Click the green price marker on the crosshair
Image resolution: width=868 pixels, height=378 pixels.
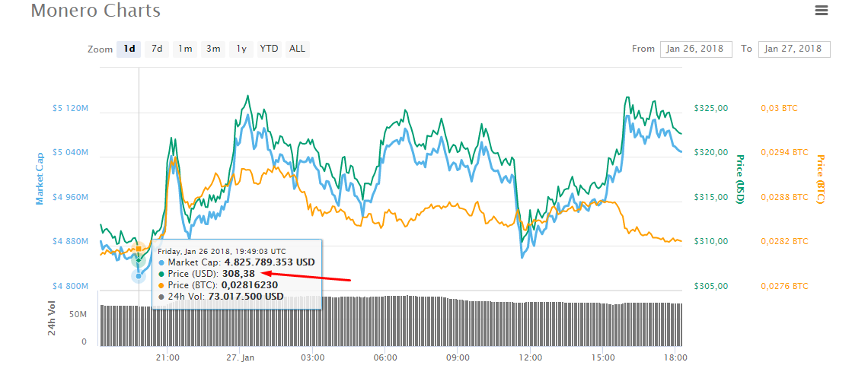[139, 260]
